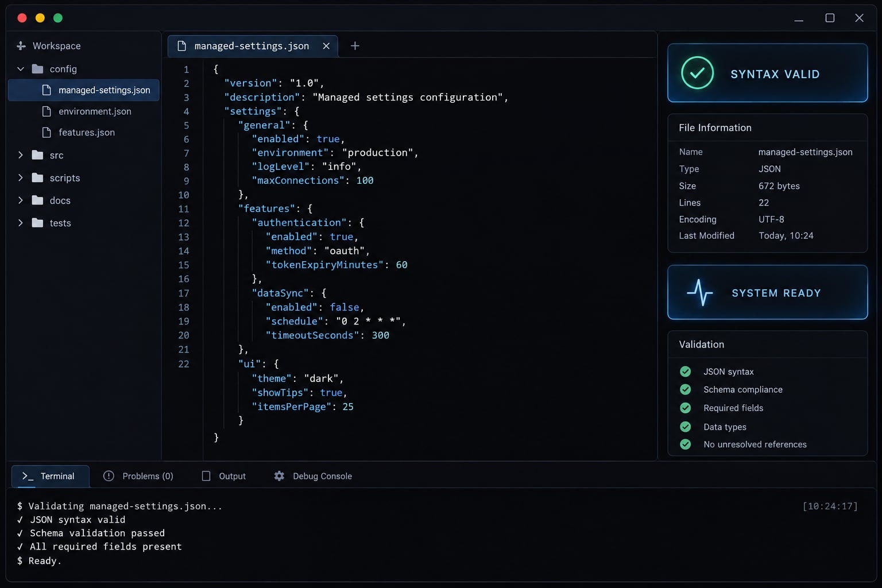Click the Schema compliance green check icon

click(x=686, y=389)
